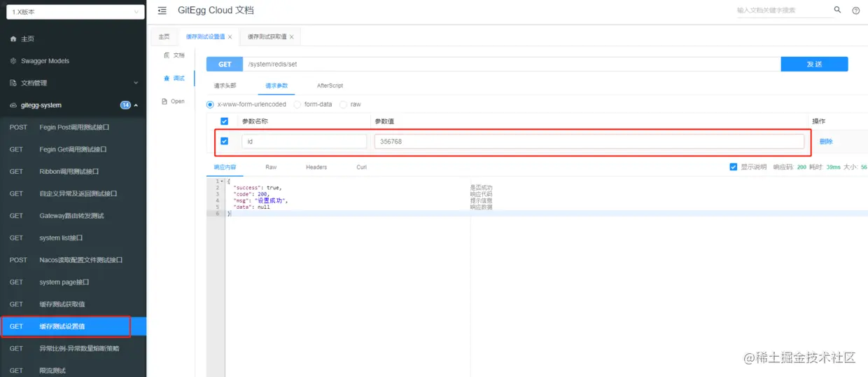Viewport: 868px width, 377px height.
Task: Show the Headers response tab
Action: 316,167
